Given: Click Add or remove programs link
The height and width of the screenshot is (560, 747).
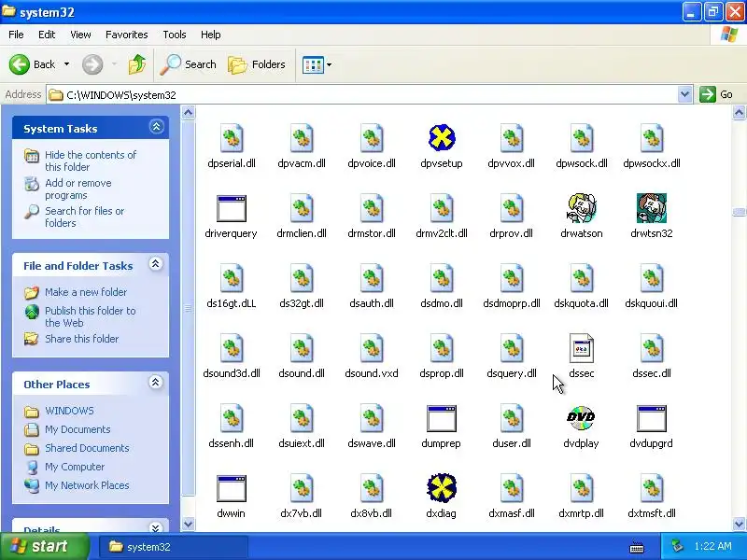Looking at the screenshot, I should pos(78,189).
